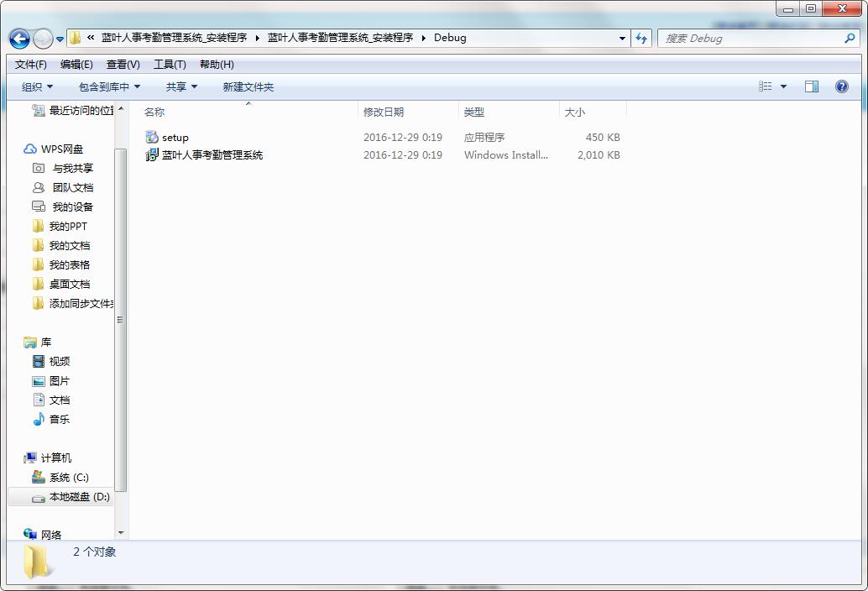Expand the 包含到库中 dropdown
Screen dimensions: 868x591
click(110, 86)
